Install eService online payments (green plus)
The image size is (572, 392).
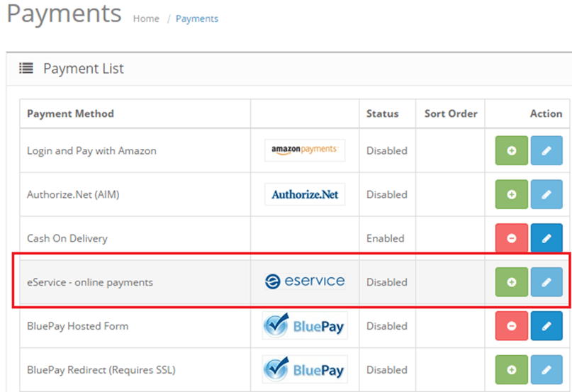click(512, 282)
